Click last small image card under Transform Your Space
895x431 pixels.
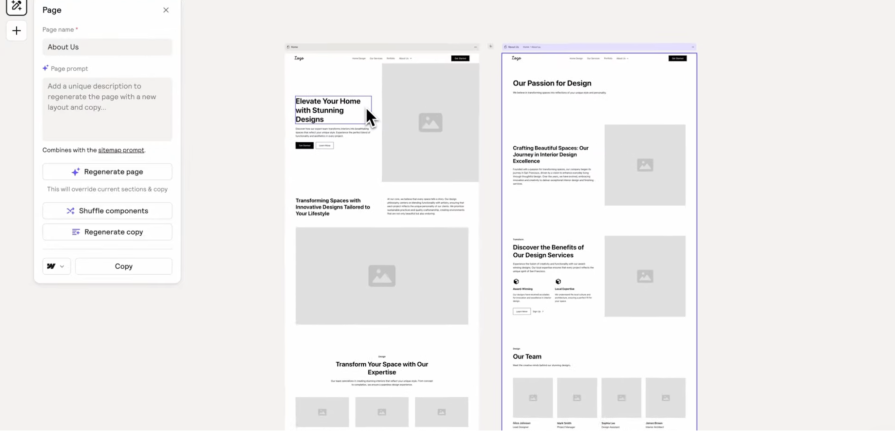[x=442, y=412]
